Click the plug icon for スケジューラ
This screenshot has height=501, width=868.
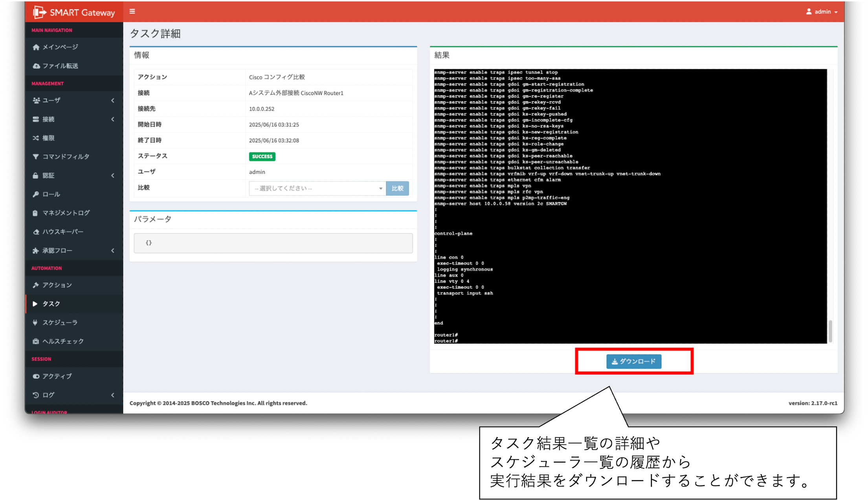[36, 323]
